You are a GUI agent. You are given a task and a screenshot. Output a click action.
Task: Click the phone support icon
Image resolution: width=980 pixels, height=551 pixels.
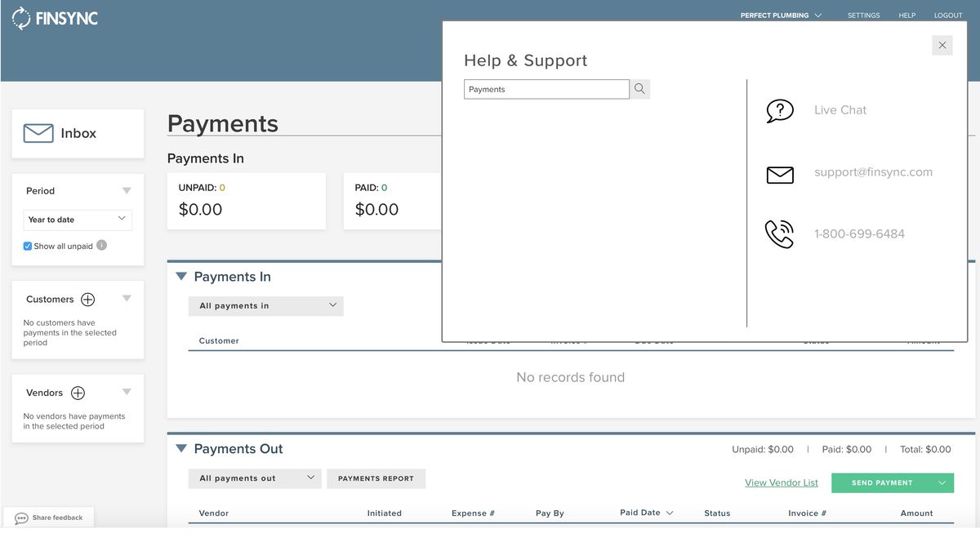click(x=779, y=233)
